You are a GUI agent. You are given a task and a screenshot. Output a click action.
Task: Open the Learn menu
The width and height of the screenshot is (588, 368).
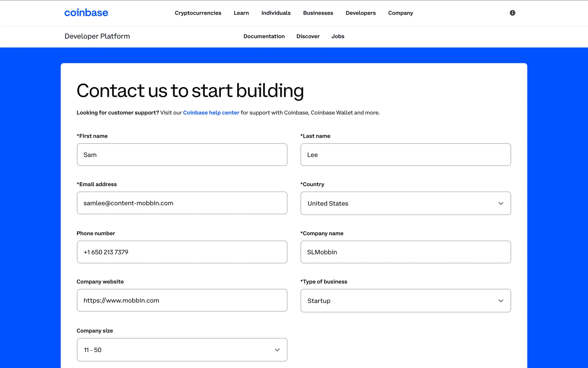click(241, 13)
